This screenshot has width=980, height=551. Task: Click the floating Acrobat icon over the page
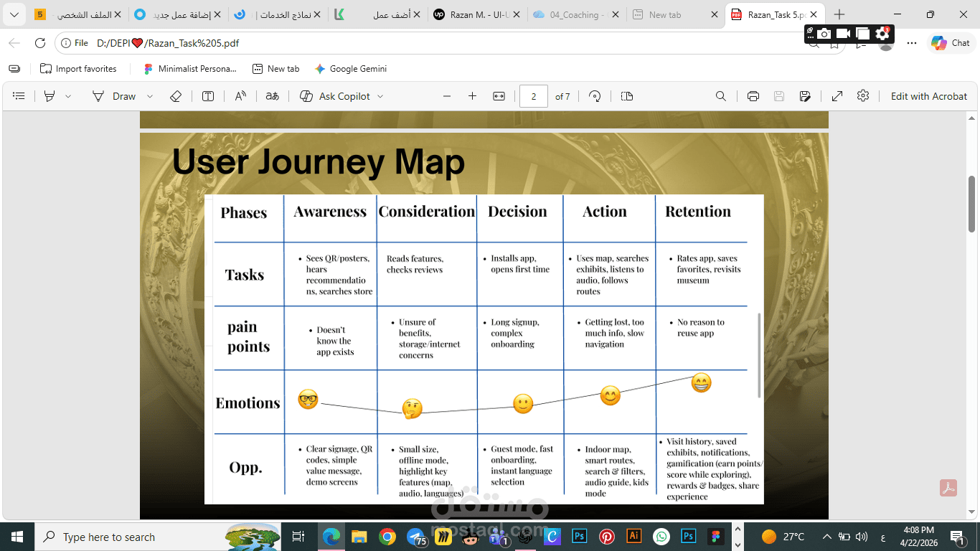click(949, 488)
